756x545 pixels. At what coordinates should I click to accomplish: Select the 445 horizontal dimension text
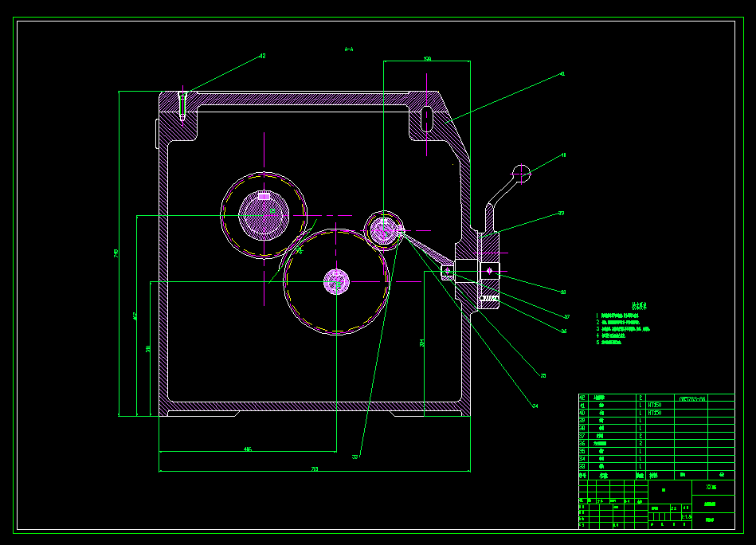pyautogui.click(x=247, y=449)
